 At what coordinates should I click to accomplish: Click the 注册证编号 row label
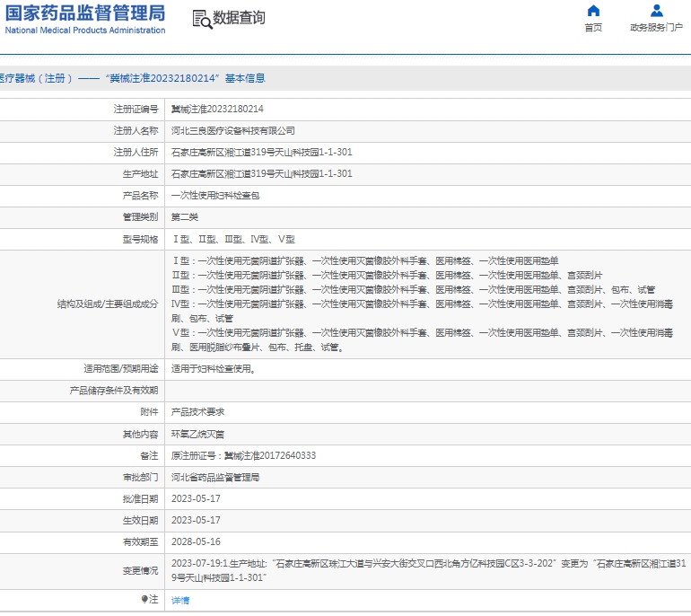pos(136,109)
